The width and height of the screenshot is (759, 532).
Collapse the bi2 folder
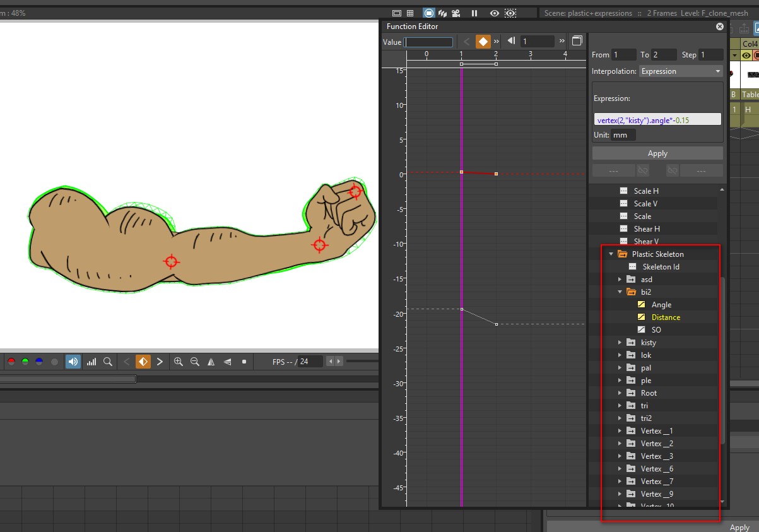click(620, 292)
